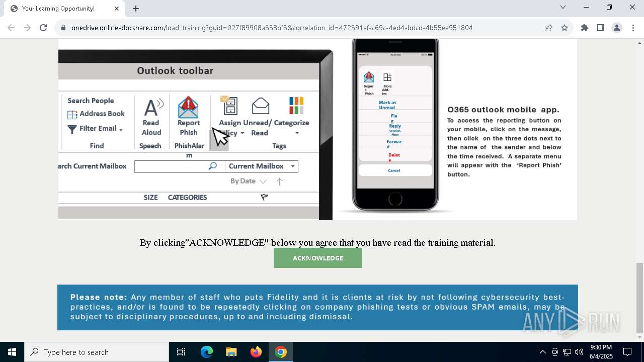The image size is (644, 362).
Task: Click the address bar URL
Action: (x=272, y=28)
